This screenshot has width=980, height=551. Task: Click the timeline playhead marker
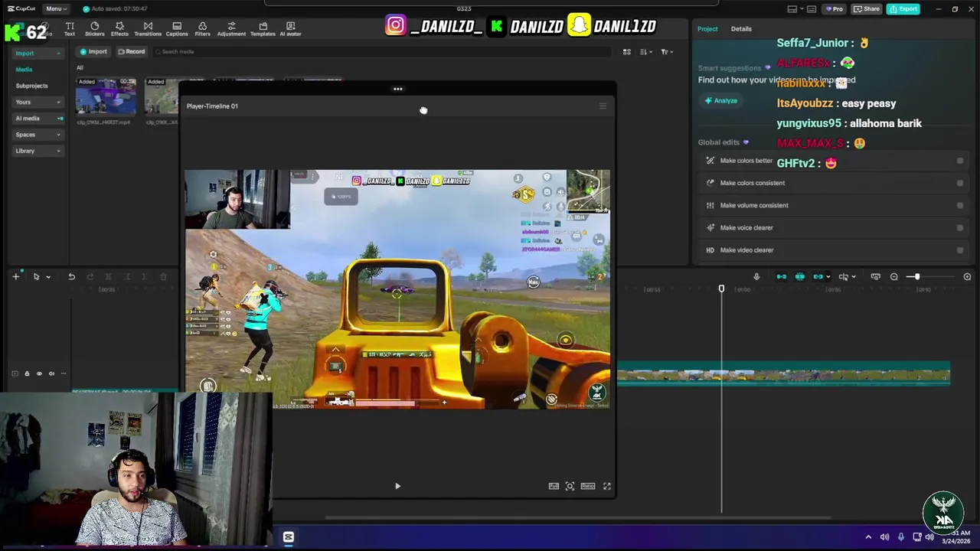[721, 289]
